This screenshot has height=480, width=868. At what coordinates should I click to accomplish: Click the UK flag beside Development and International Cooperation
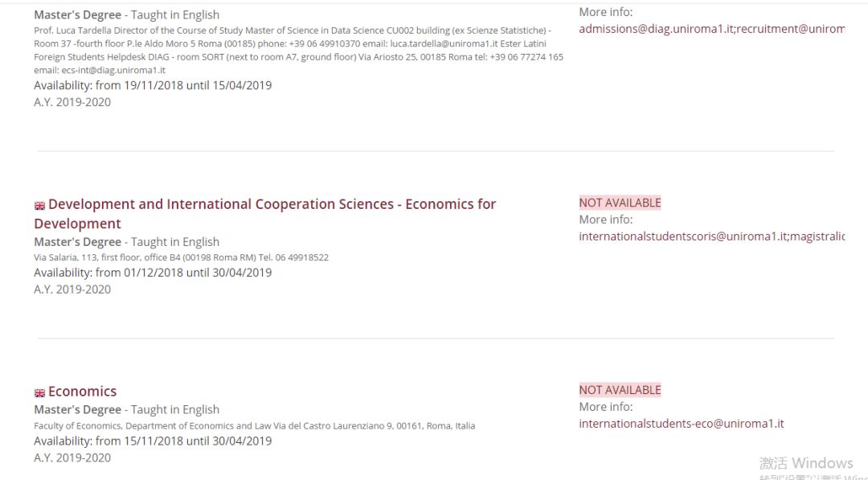pyautogui.click(x=39, y=206)
